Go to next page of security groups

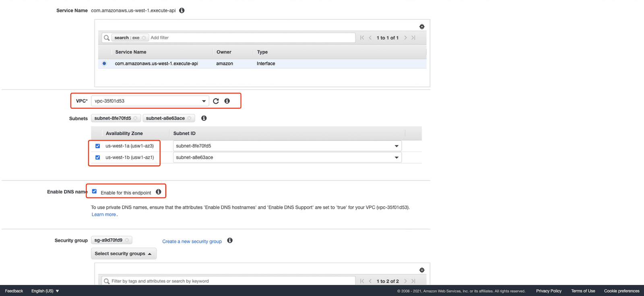pos(405,281)
